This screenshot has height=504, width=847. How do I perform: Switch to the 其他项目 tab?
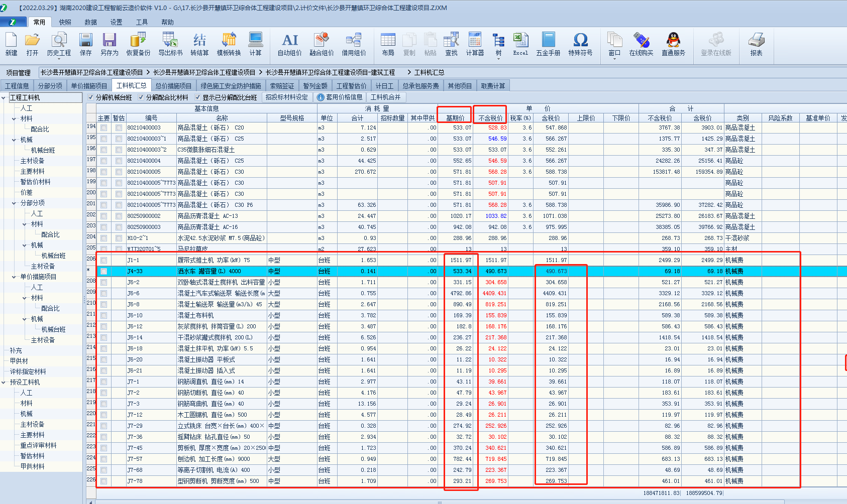click(x=460, y=86)
